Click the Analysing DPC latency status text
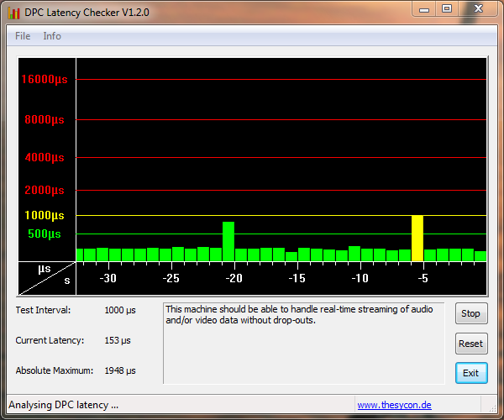Image resolution: width=504 pixels, height=420 pixels. 63,405
